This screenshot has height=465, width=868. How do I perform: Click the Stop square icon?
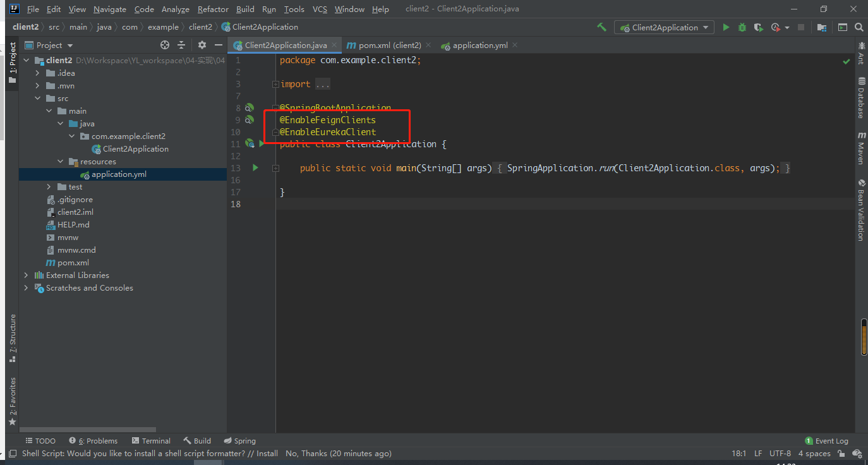(801, 27)
